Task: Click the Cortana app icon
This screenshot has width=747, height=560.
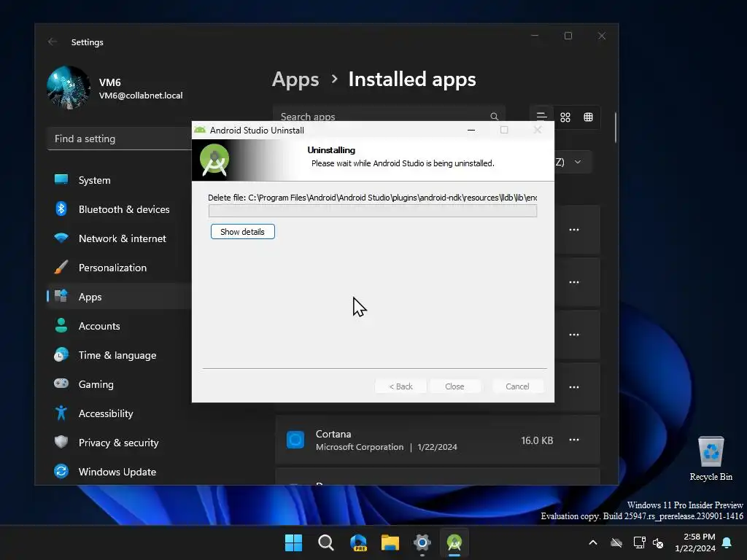Action: (295, 440)
